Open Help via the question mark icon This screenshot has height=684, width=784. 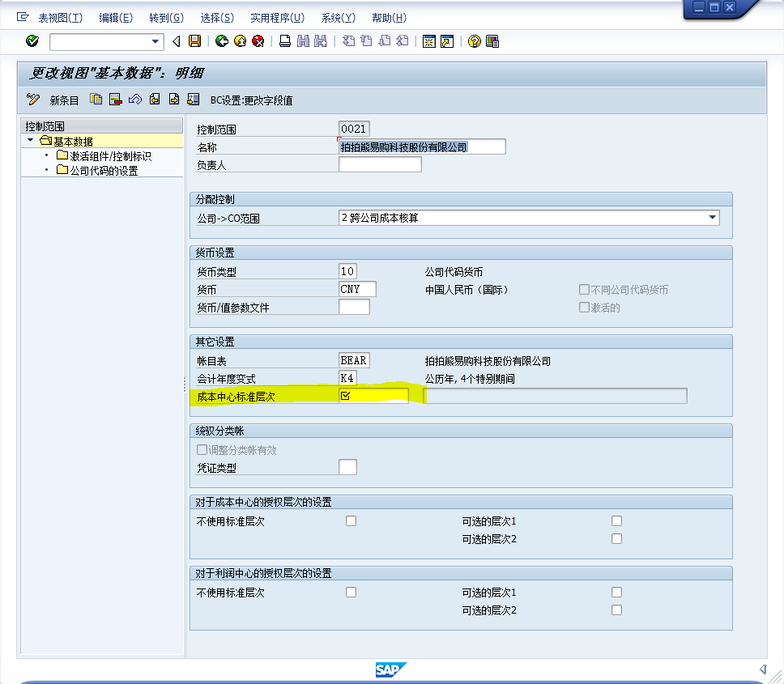(474, 41)
